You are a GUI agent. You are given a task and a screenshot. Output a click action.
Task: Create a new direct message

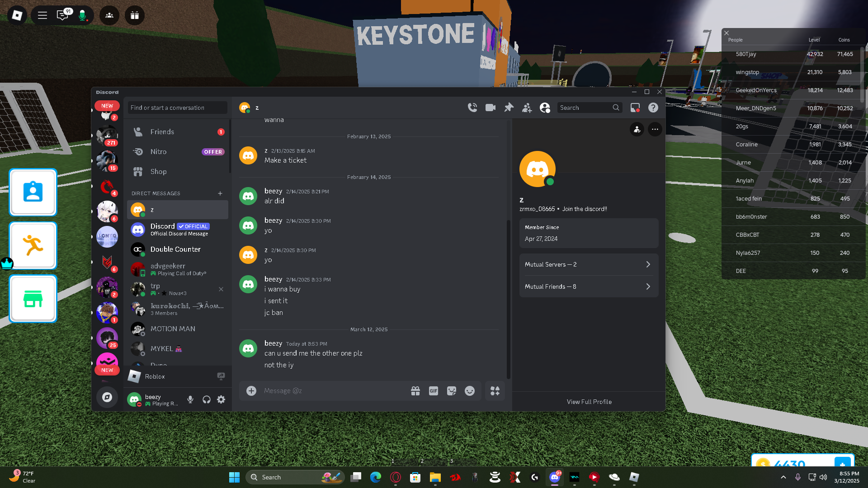(x=220, y=193)
